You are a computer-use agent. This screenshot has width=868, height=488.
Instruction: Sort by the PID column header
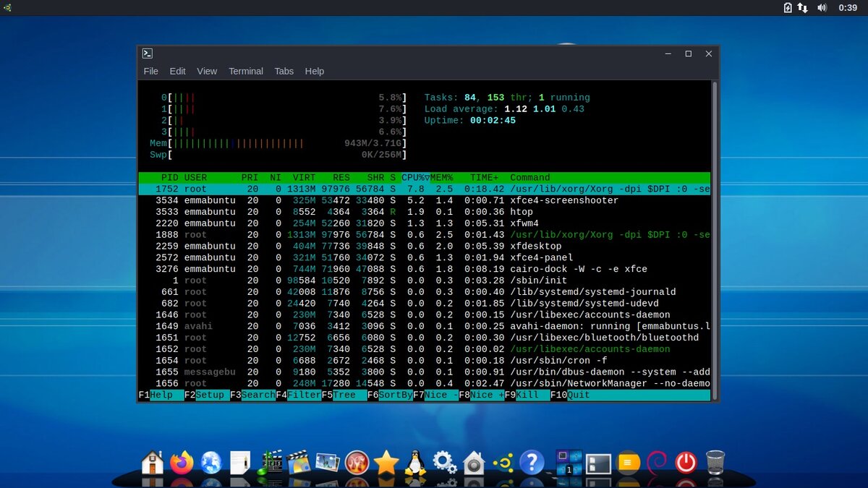click(x=170, y=178)
